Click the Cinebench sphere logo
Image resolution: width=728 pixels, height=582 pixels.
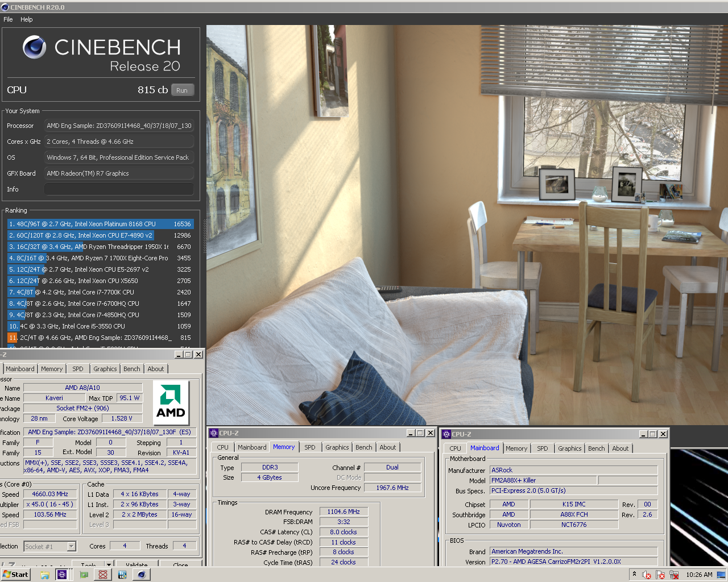pyautogui.click(x=34, y=47)
